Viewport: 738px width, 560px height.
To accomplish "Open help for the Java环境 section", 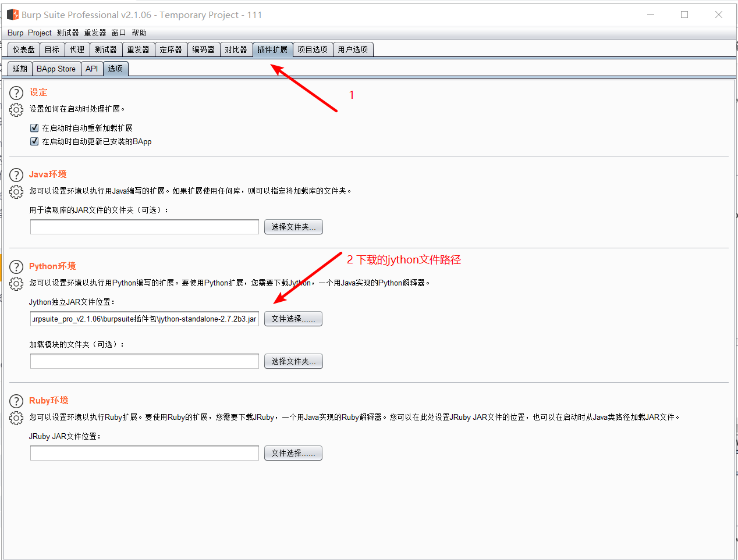I will (x=16, y=174).
